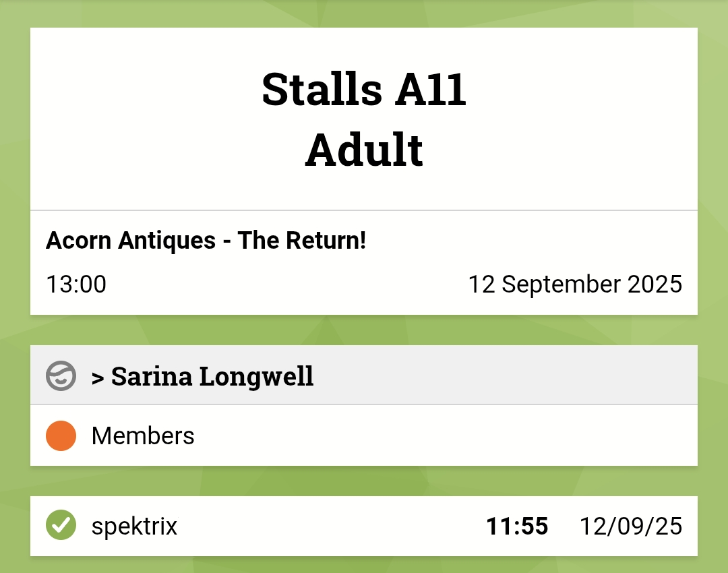Click the orange Members tag circle
The image size is (728, 573).
point(61,435)
